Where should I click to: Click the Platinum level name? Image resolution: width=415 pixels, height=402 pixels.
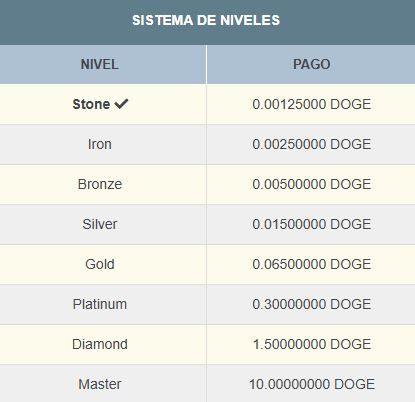pos(100,304)
